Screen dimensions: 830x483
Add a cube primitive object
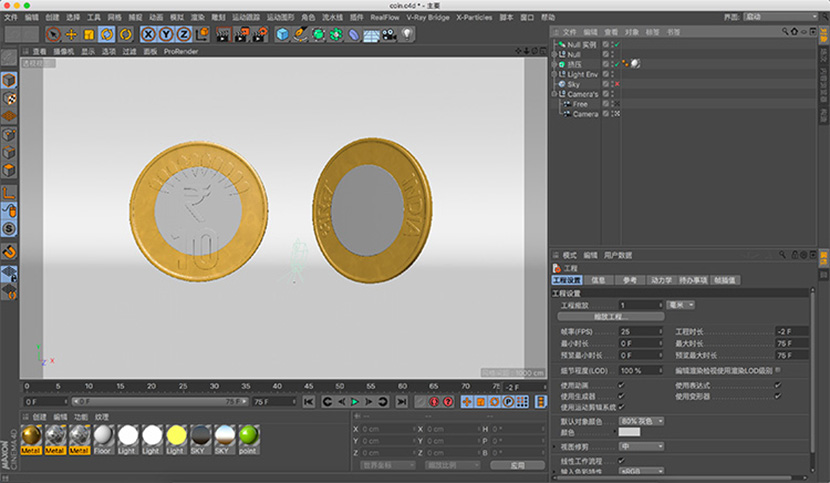[282, 34]
